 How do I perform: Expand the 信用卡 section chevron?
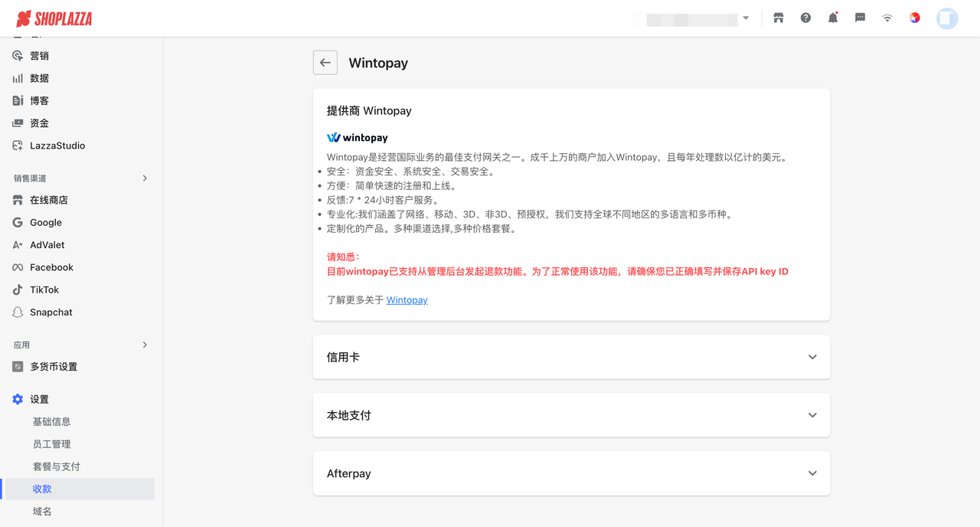812,357
